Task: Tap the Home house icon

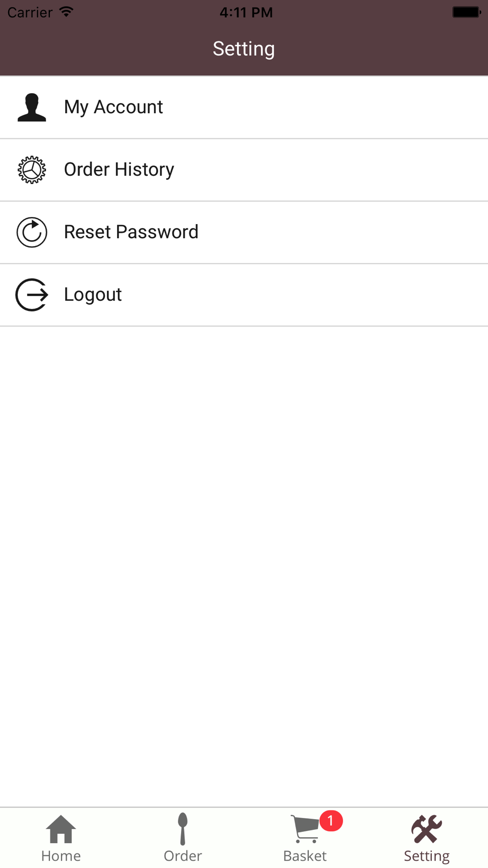Action: (61, 829)
